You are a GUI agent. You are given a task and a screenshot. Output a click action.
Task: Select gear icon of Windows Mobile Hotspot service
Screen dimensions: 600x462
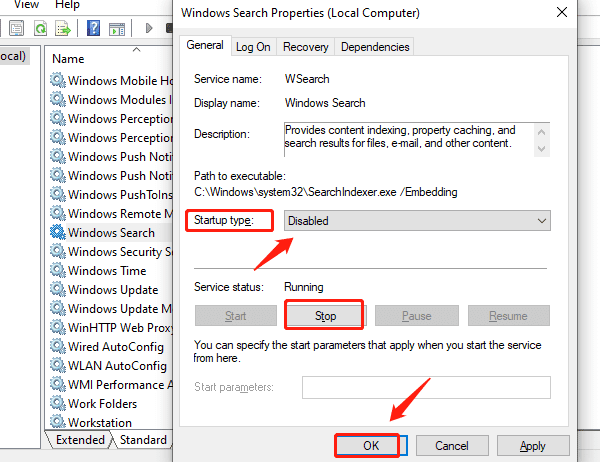(58, 80)
